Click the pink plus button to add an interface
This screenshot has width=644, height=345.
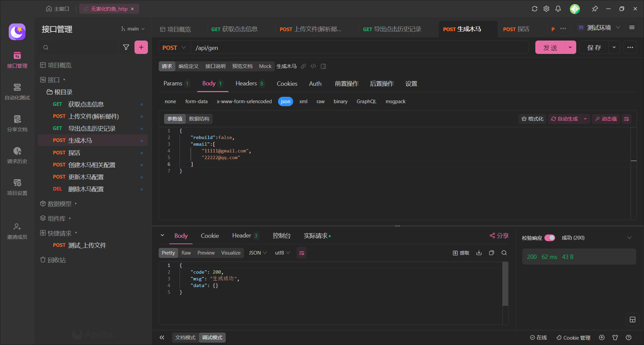141,48
